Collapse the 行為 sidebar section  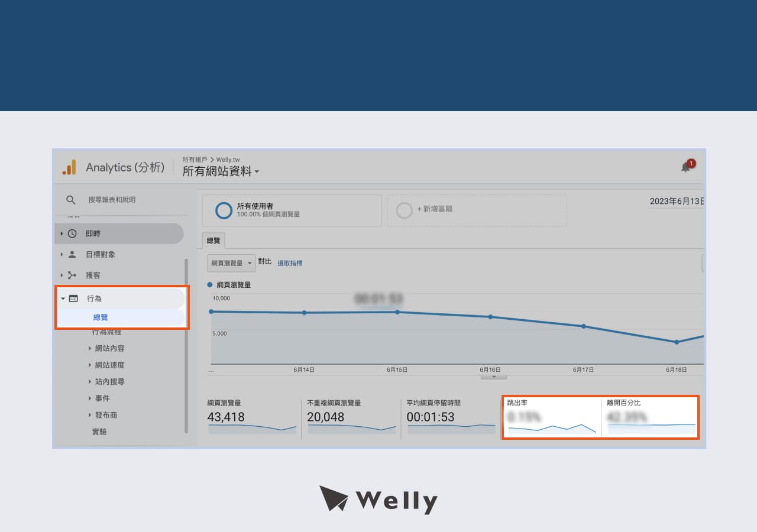[x=63, y=299]
